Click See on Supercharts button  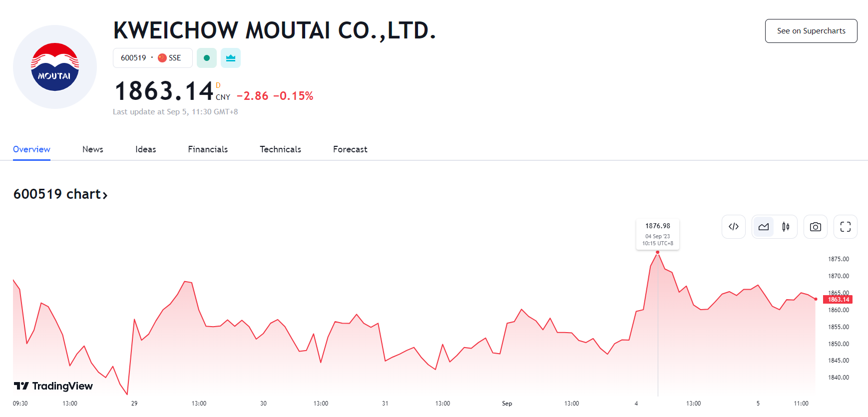[811, 31]
